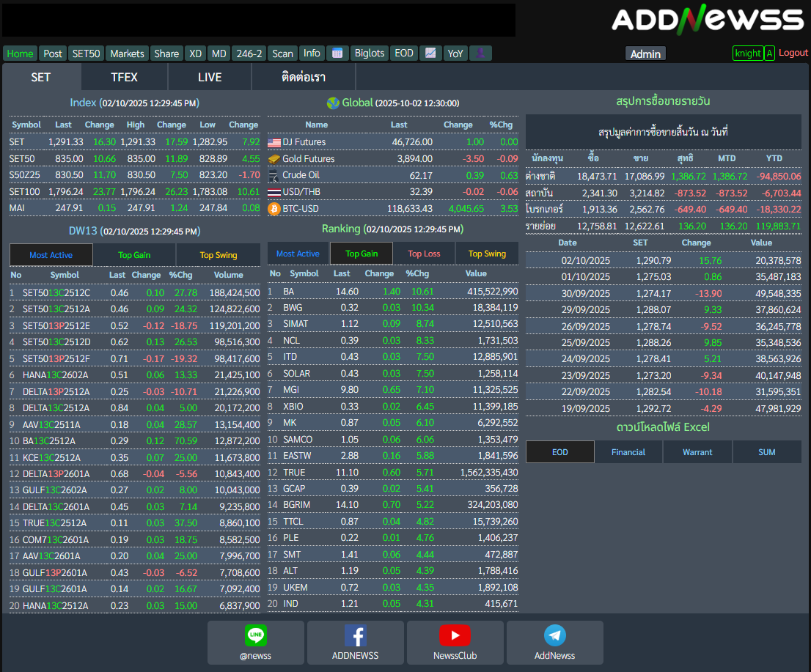Viewport: 811px width, 672px height.
Task: Open the LINE @newss social link
Action: [x=256, y=643]
